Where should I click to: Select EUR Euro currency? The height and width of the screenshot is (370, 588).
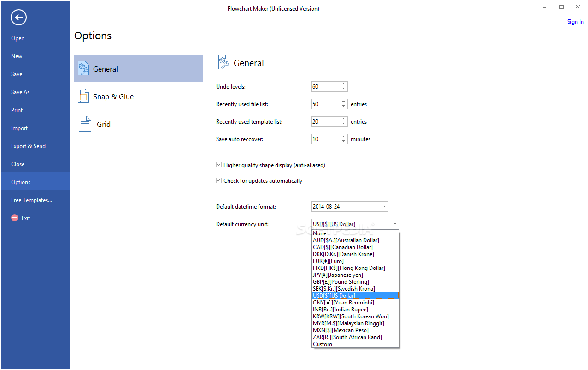[355, 261]
